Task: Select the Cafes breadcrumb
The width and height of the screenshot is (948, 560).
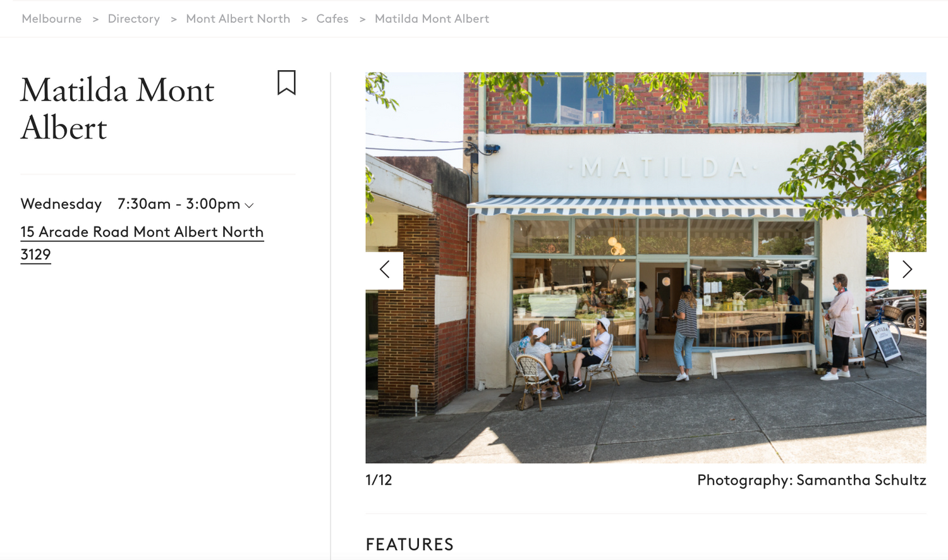Action: coord(332,19)
